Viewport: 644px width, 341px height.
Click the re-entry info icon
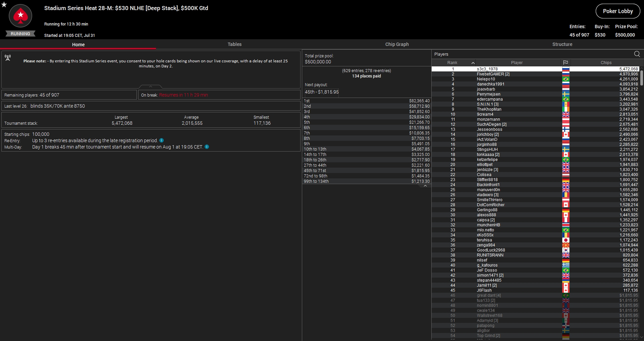[162, 140]
